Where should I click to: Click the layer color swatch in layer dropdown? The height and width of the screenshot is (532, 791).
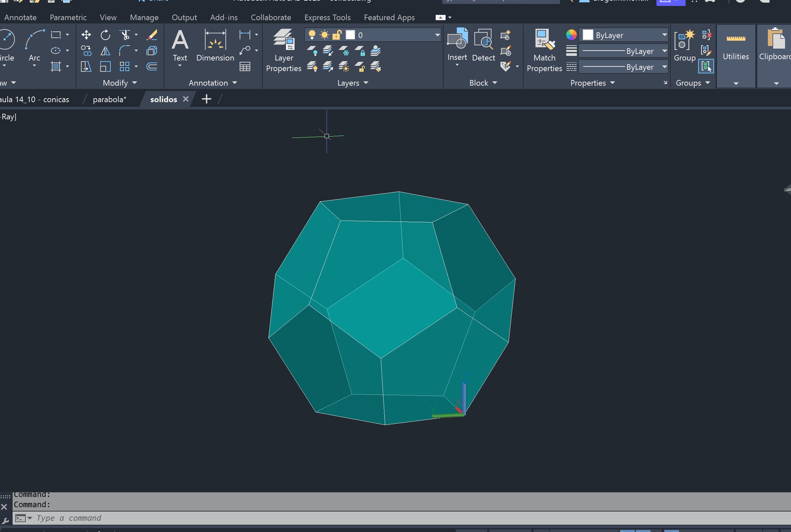(x=350, y=35)
